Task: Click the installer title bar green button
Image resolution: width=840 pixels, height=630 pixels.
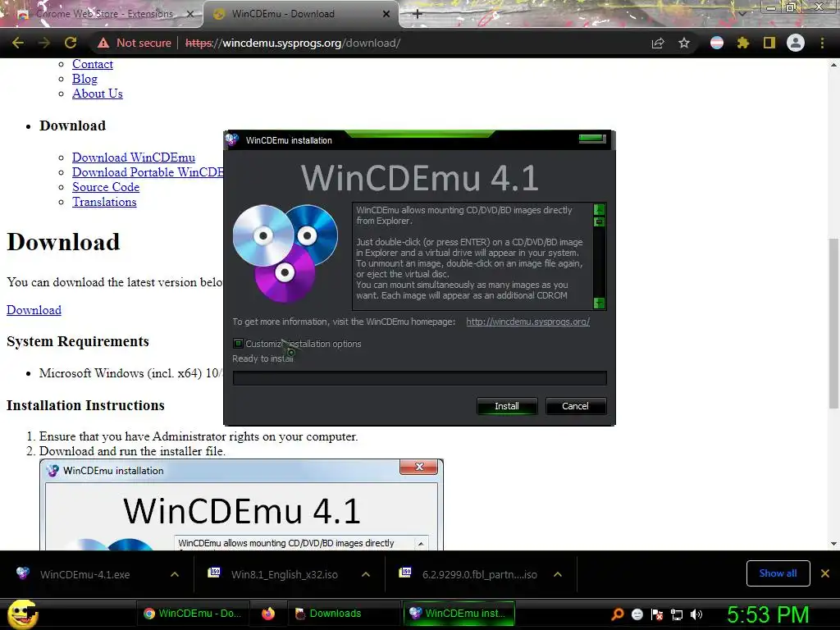Action: [592, 139]
